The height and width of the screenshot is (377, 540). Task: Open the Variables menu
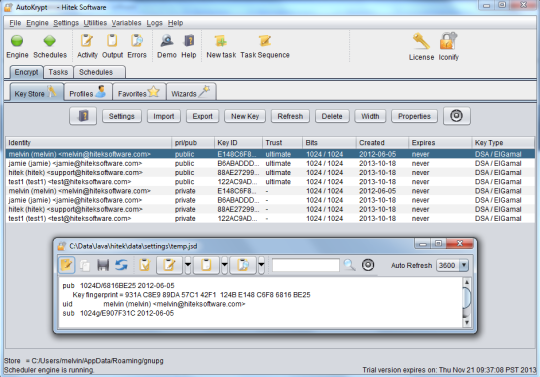pyautogui.click(x=126, y=23)
